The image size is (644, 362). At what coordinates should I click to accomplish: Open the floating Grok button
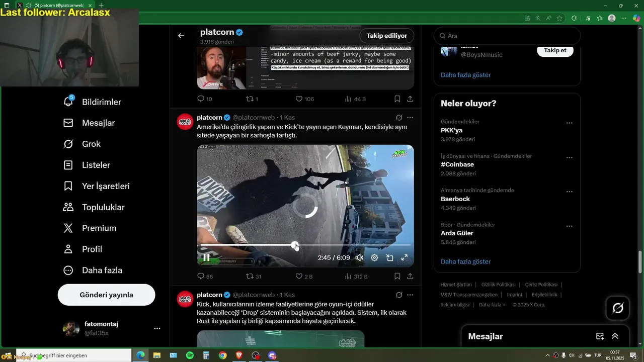coord(618,308)
